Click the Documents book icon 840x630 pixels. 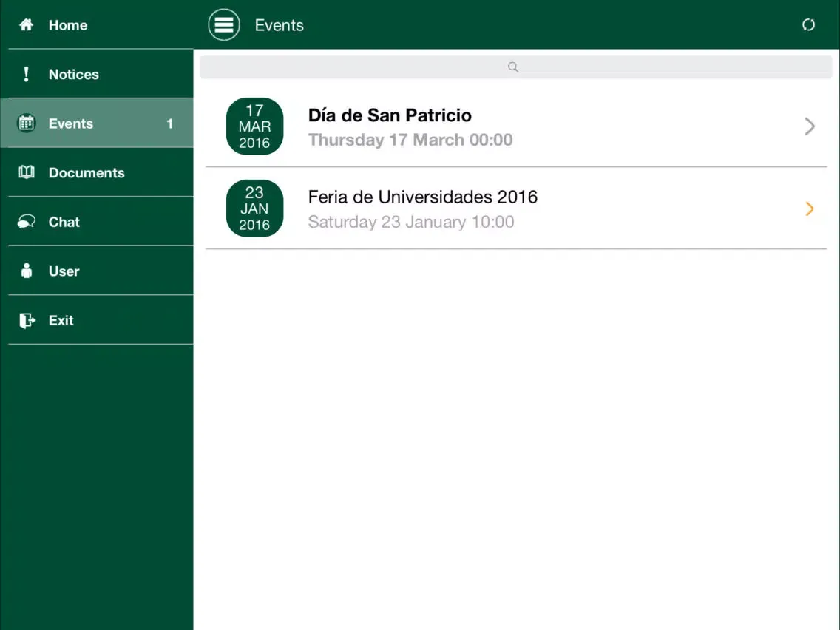[x=27, y=172]
